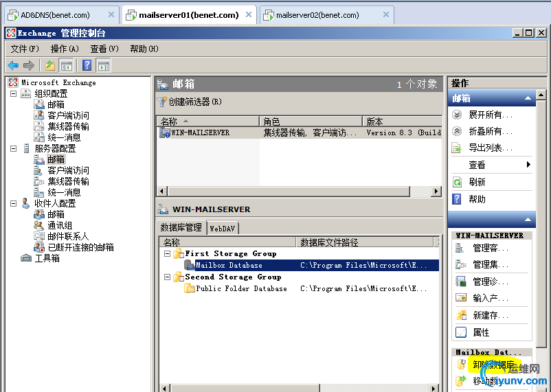Collapse the 组织配置 tree node

(x=13, y=93)
